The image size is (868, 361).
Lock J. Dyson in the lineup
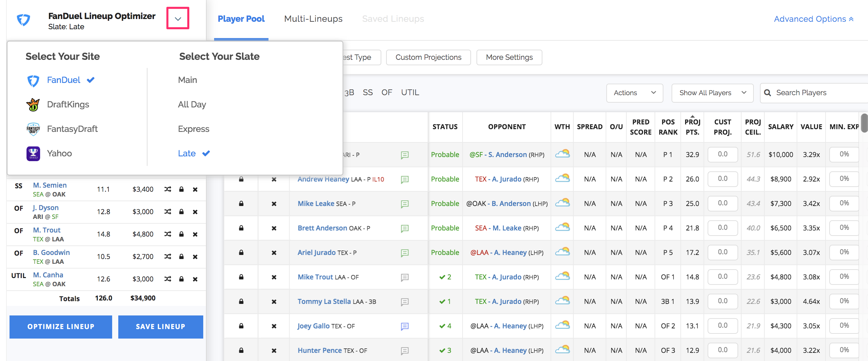[181, 212]
